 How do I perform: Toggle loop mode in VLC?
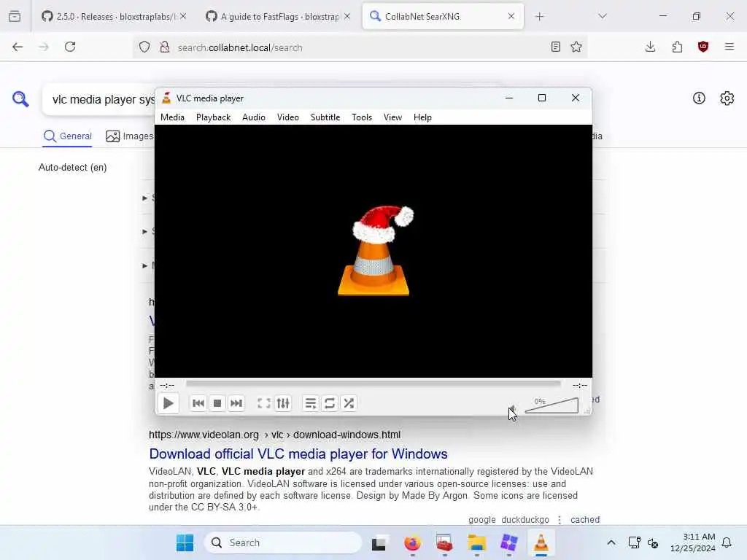[330, 403]
